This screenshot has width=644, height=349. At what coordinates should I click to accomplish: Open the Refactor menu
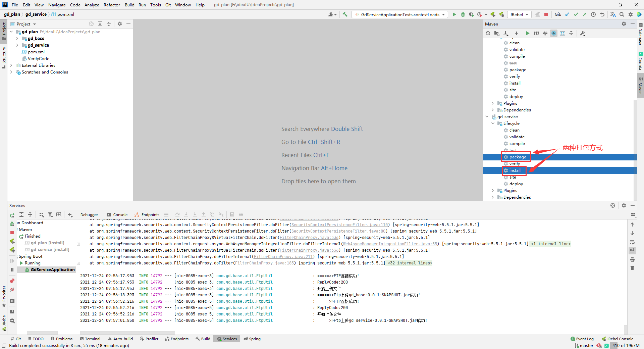pyautogui.click(x=112, y=5)
